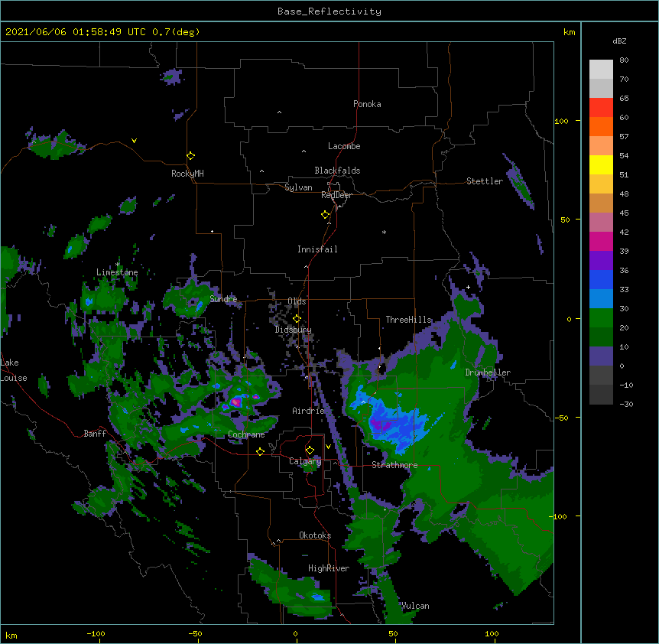Pick the blue 33-36 dBZ legend swatch

pos(601,279)
